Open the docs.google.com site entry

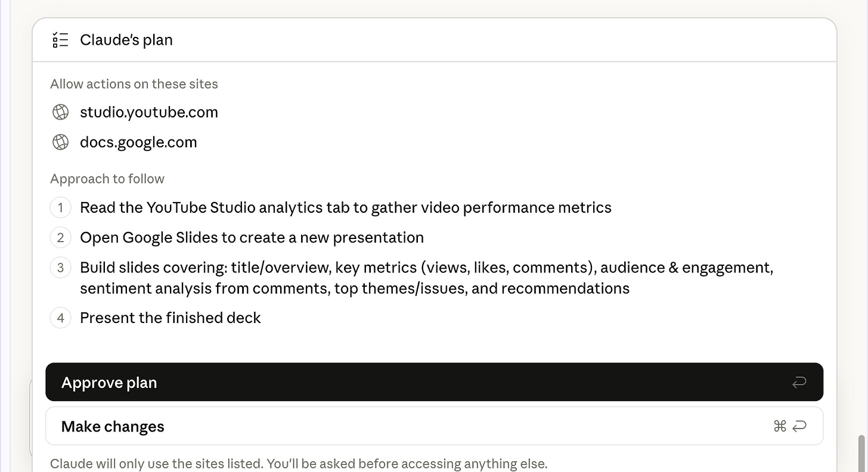point(138,142)
